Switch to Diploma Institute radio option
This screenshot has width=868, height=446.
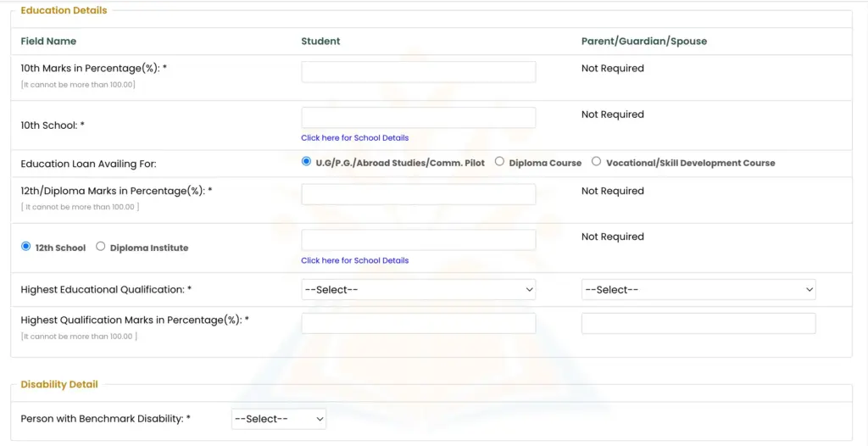pyautogui.click(x=100, y=247)
